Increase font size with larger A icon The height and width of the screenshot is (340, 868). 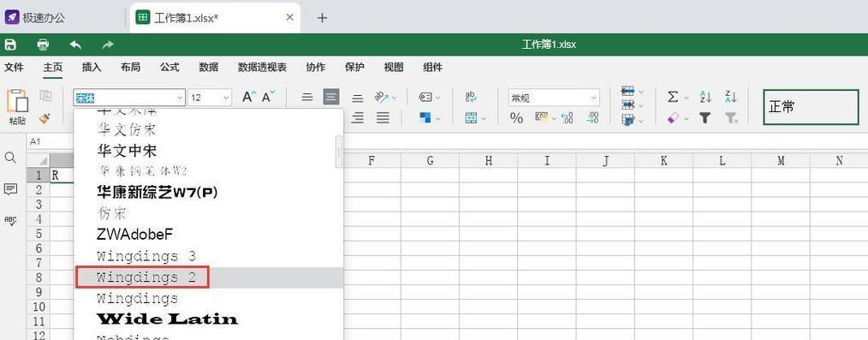coord(249,97)
